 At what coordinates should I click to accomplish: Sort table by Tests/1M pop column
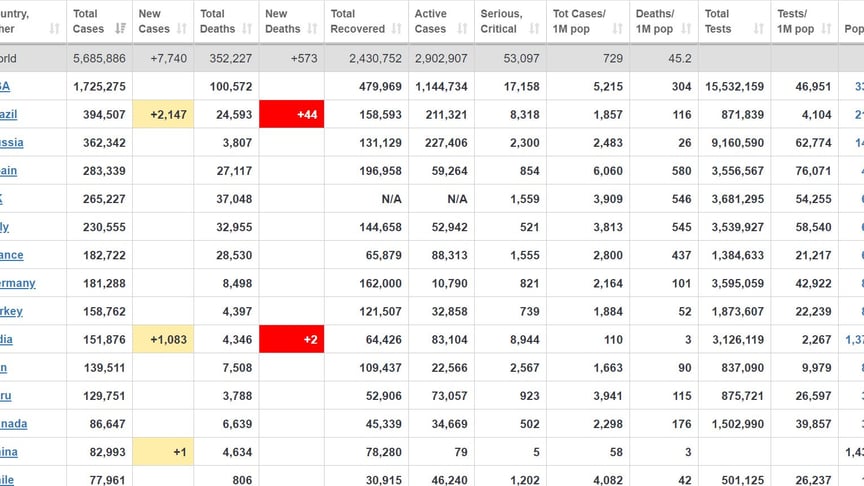[825, 29]
